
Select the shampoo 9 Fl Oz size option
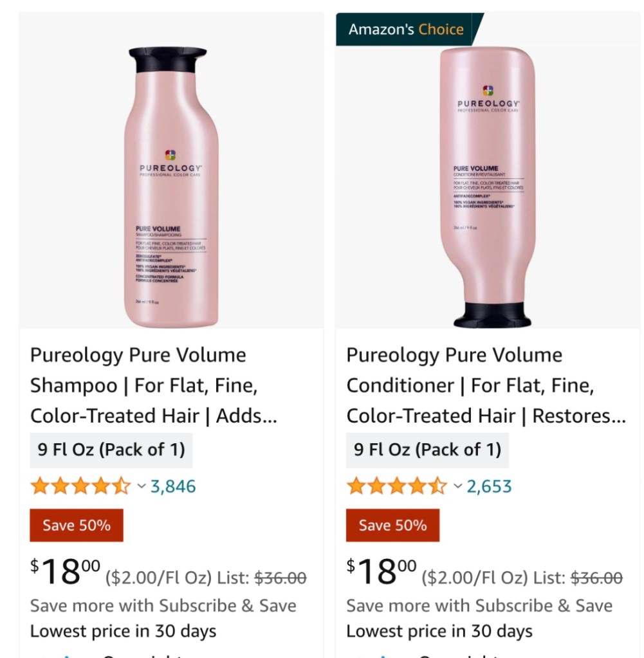(x=111, y=450)
